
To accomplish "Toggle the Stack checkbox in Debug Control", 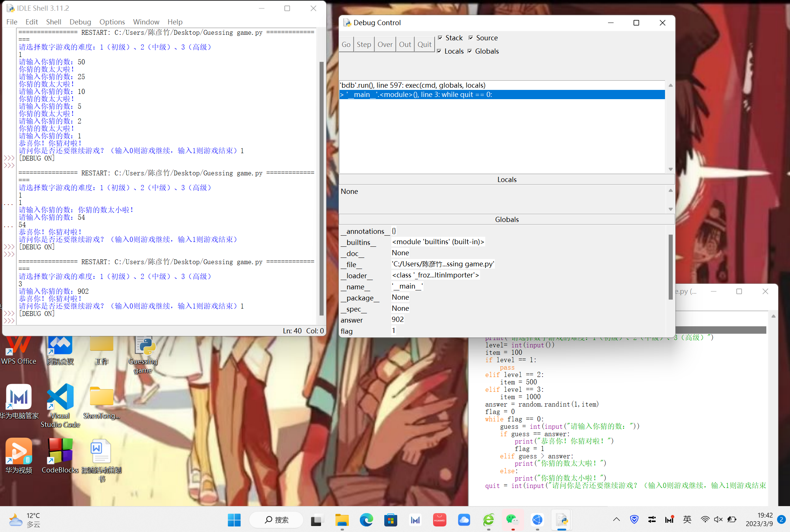I will pyautogui.click(x=440, y=38).
